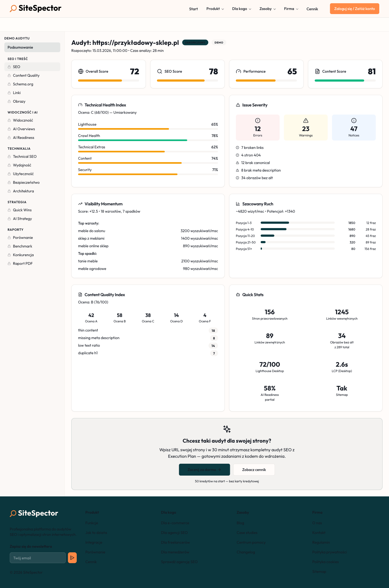Click the gauge icon beside Performance
The width and height of the screenshot is (389, 588).
pyautogui.click(x=239, y=71)
